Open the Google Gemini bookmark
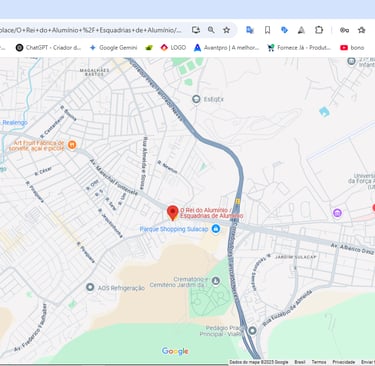 point(113,48)
